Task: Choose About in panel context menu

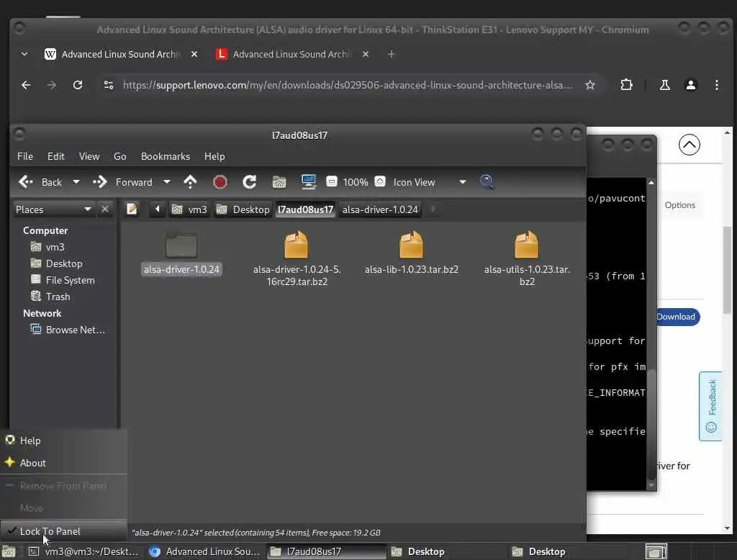Action: 63,463
